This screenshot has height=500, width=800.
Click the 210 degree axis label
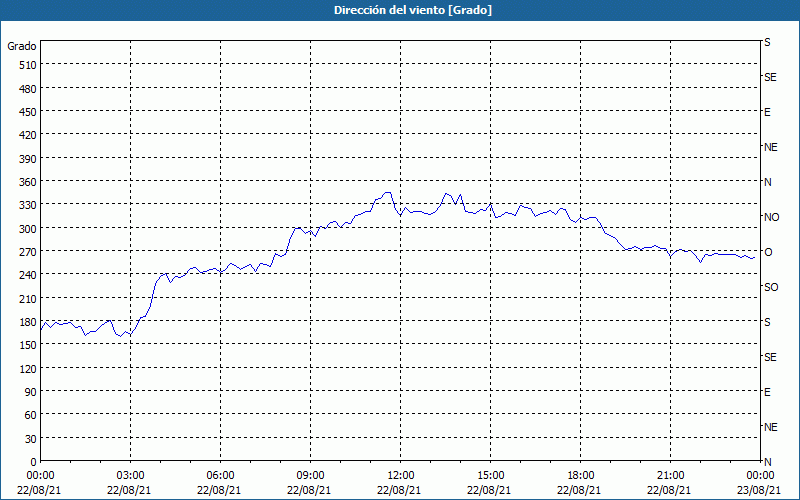coord(28,298)
